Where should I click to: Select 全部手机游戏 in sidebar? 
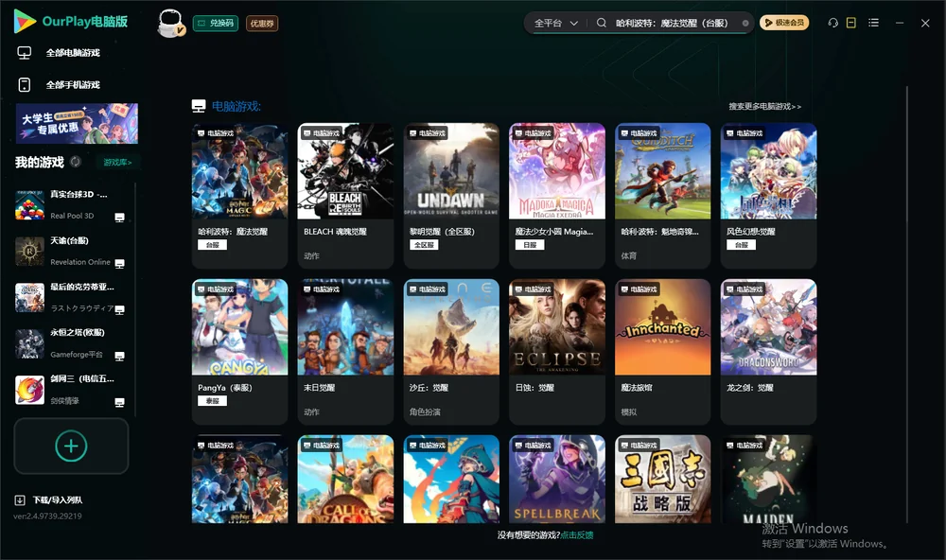tap(73, 85)
